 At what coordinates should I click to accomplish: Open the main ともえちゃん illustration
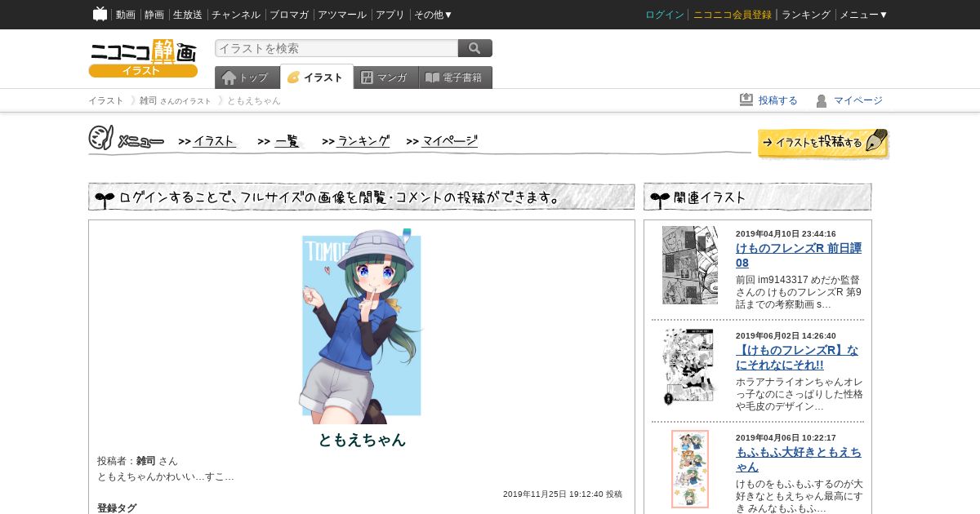[362, 325]
